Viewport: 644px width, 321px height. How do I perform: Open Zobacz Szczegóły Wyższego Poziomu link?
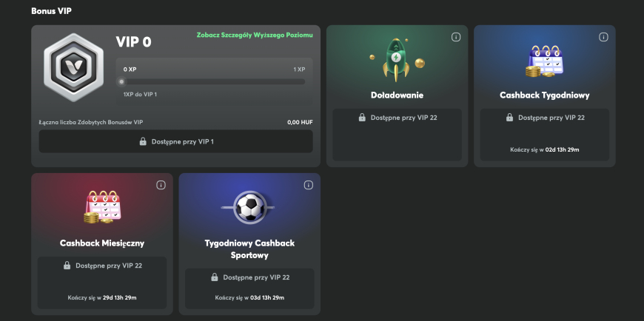click(x=255, y=35)
